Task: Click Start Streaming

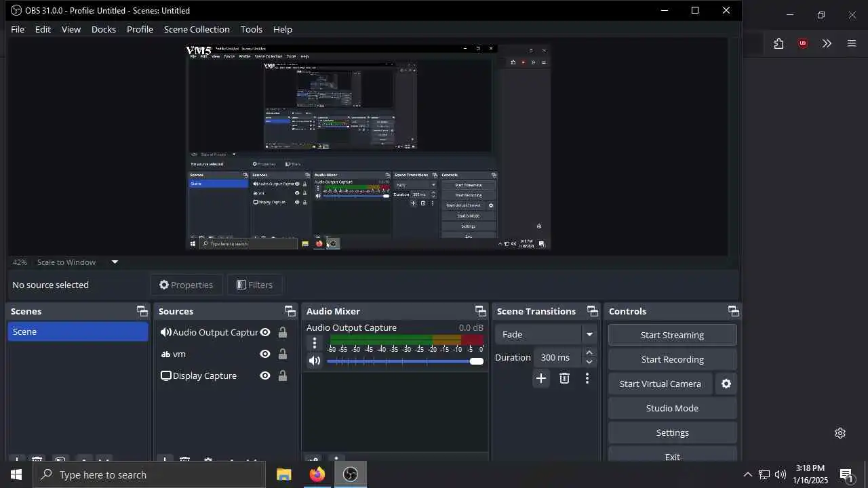Action: (672, 335)
